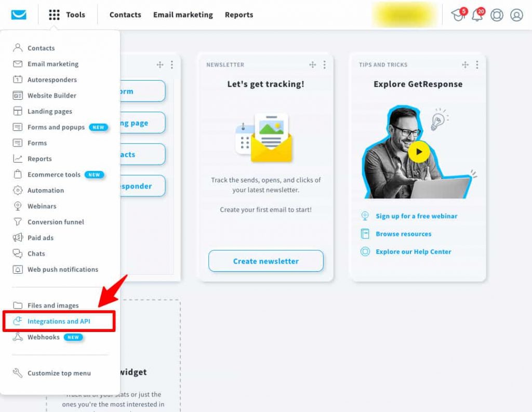Open the notifications bell icon
Screen dimensions: 532x412
tap(478, 15)
